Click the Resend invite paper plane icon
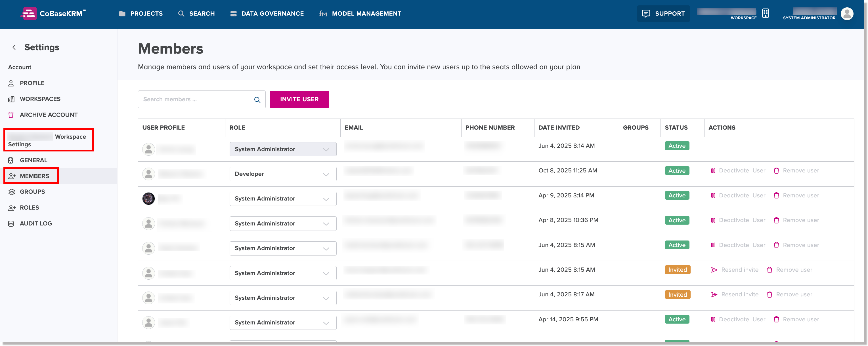 pyautogui.click(x=715, y=270)
